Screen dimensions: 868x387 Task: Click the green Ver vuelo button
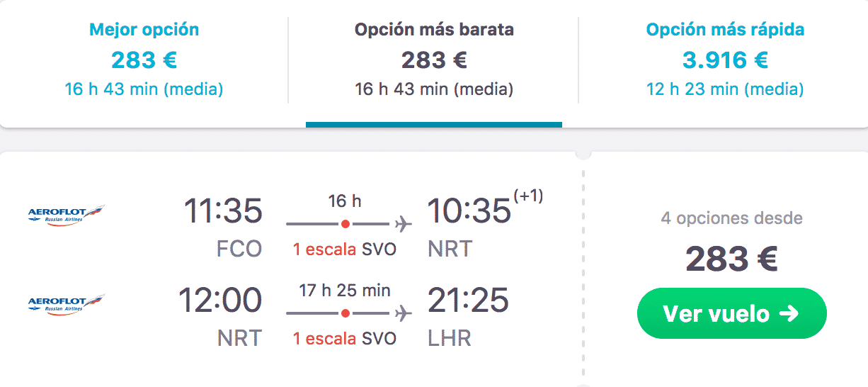[731, 313]
